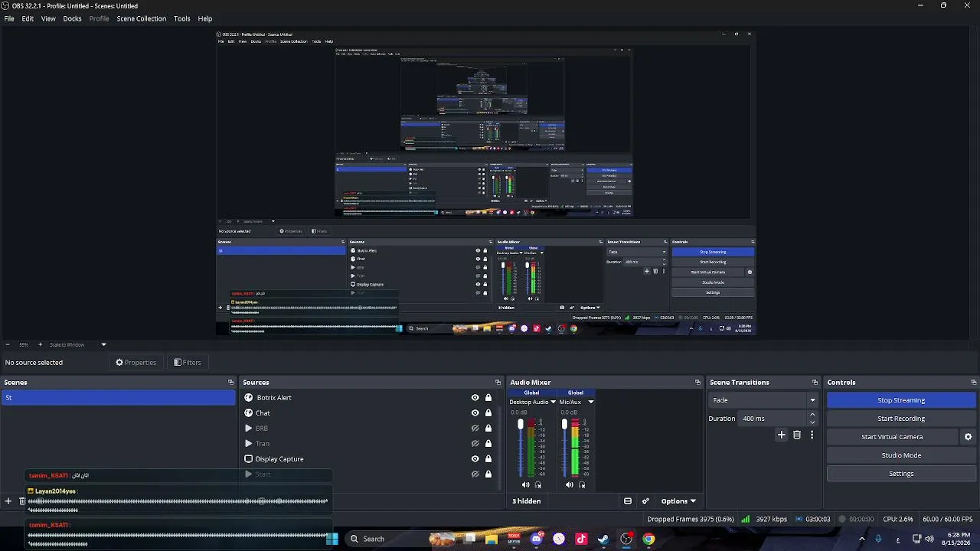This screenshot has height=551, width=980.
Task: Show the BRB source
Action: (x=475, y=429)
